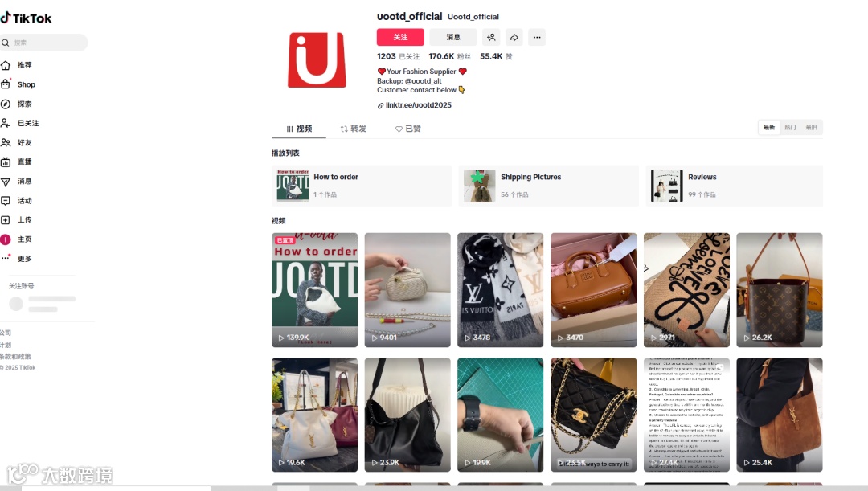Click the share arrow icon on profile
Screen dimensions: 868x491
click(x=514, y=37)
